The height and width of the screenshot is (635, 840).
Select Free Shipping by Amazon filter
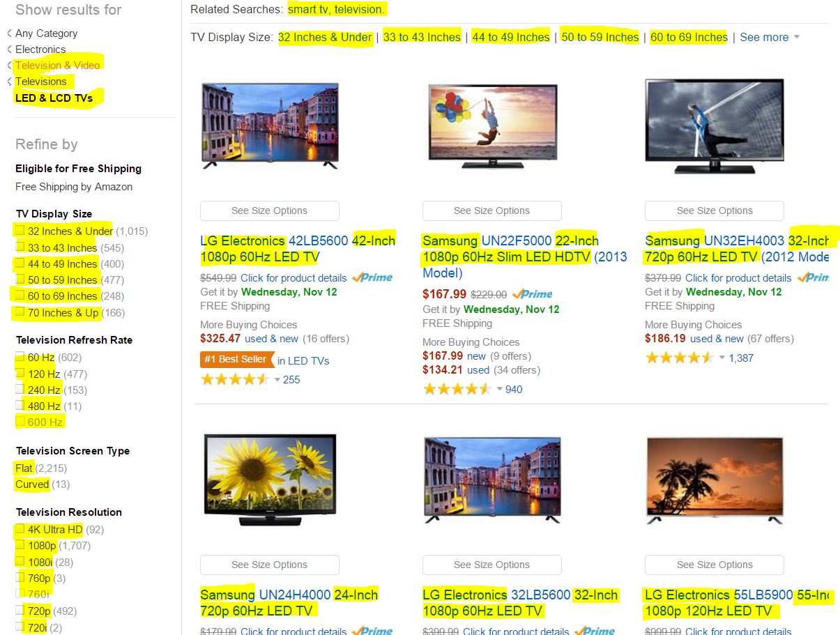click(74, 187)
